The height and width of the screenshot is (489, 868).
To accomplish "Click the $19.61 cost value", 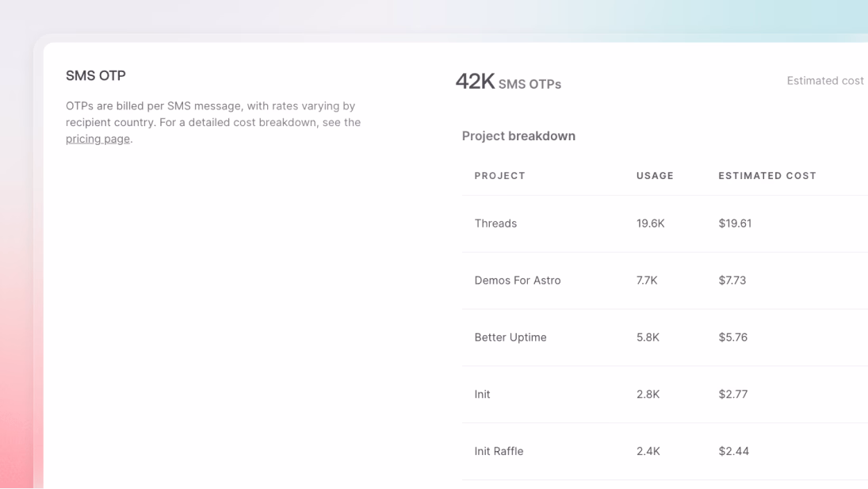I will click(735, 223).
